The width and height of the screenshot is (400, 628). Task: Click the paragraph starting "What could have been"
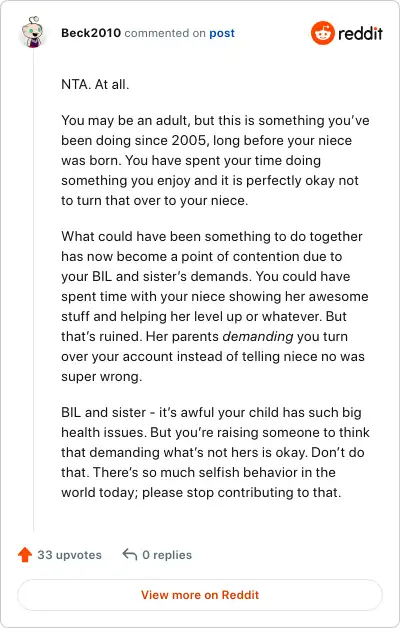coord(215,306)
